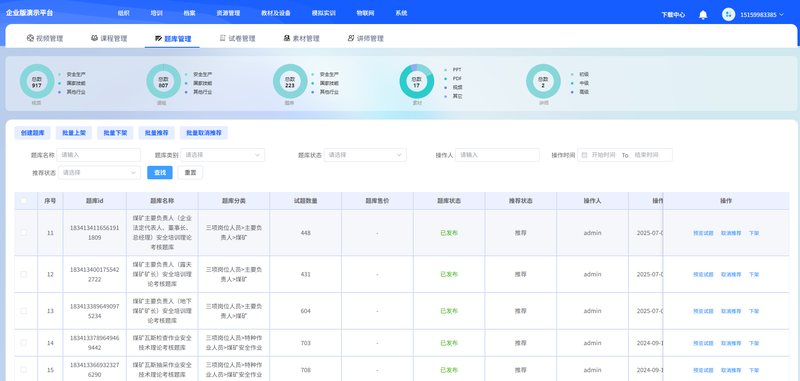
Task: Click 题库id cell 1834133789649469442
Action: coord(94,343)
